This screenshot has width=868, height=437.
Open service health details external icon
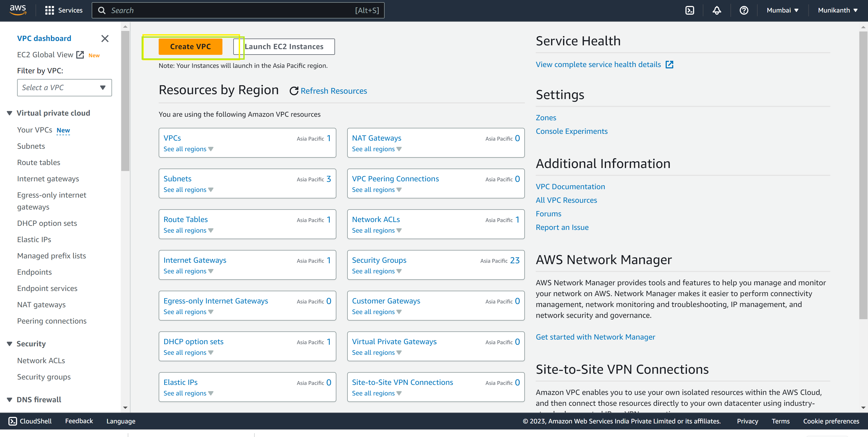pyautogui.click(x=669, y=64)
